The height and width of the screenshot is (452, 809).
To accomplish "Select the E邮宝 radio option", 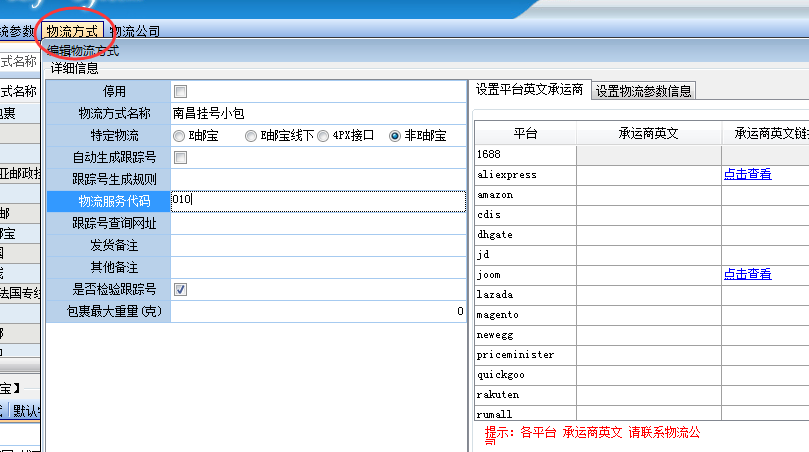I will coord(179,136).
